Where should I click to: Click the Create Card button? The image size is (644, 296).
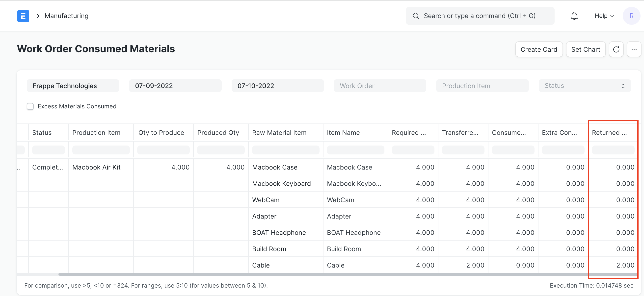(539, 49)
